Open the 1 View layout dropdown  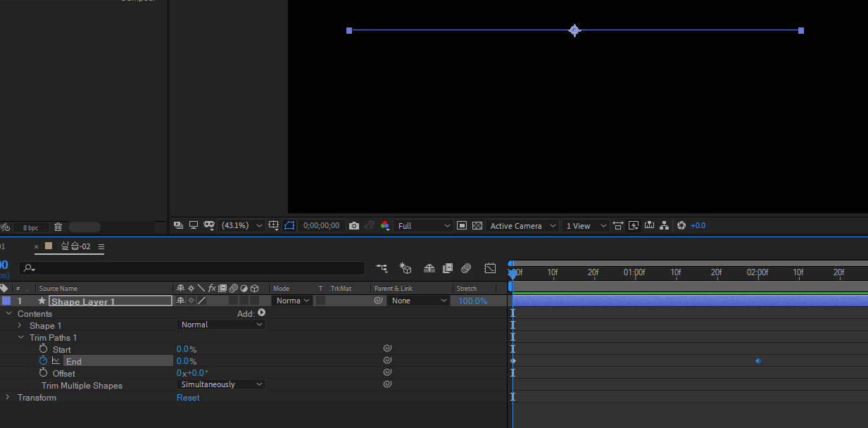click(x=585, y=225)
